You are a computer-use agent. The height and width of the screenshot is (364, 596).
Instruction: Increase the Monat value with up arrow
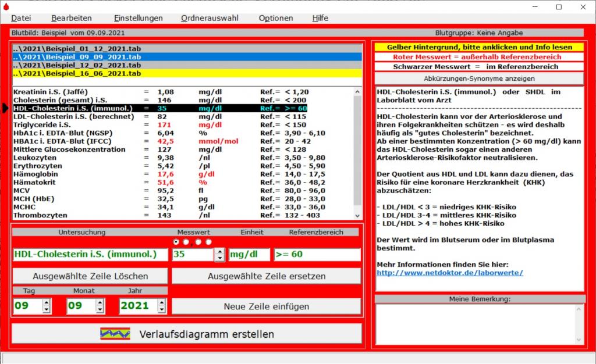pyautogui.click(x=100, y=302)
